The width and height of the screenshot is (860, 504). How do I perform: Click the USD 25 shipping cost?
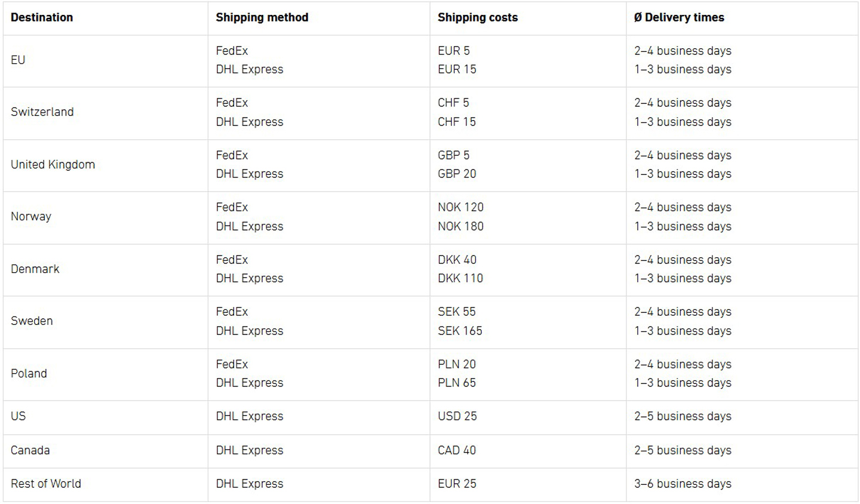[x=457, y=416]
